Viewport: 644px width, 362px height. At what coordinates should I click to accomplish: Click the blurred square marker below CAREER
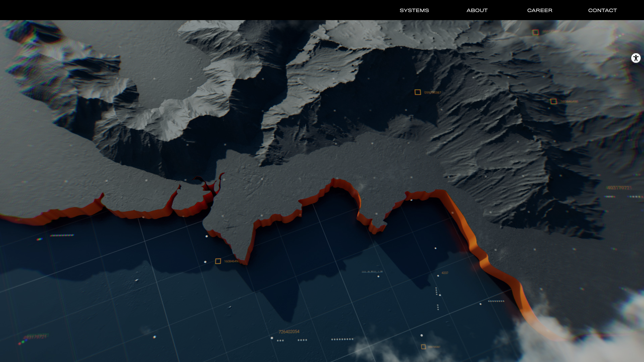click(x=535, y=33)
